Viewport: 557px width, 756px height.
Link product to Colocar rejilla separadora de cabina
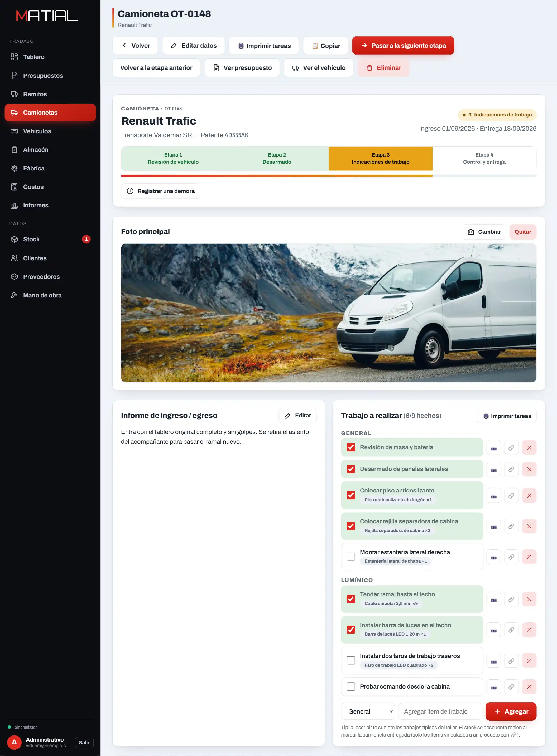(511, 526)
